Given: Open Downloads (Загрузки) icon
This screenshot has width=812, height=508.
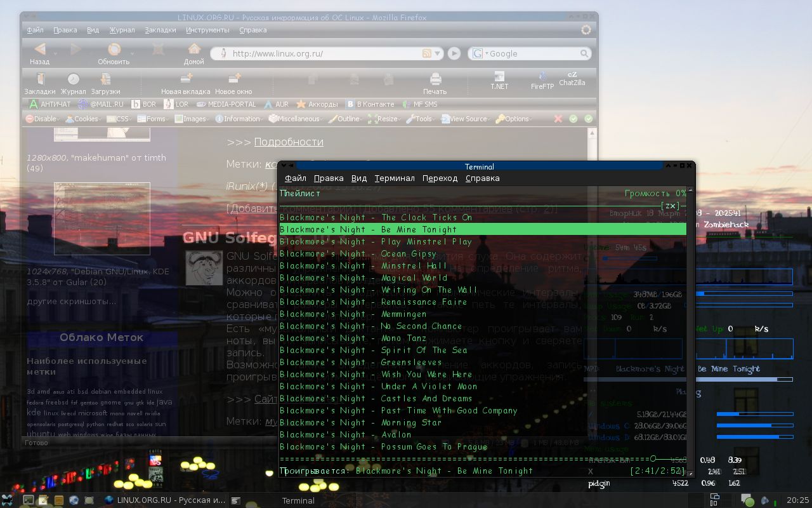Looking at the screenshot, I should click(x=105, y=79).
